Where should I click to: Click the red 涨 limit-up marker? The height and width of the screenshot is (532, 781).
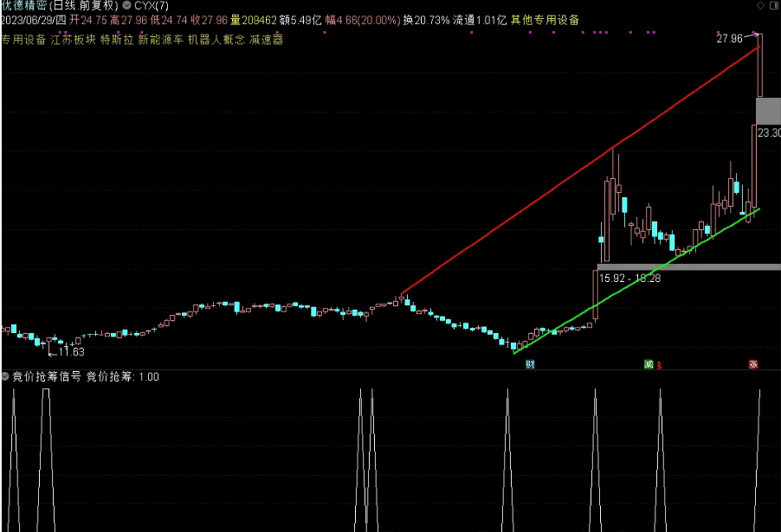click(753, 364)
